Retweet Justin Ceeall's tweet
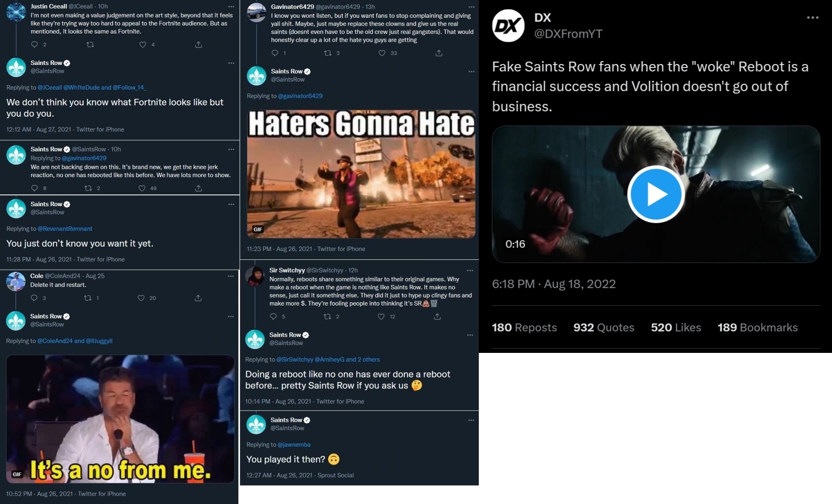The image size is (832, 504). pyautogui.click(x=90, y=44)
